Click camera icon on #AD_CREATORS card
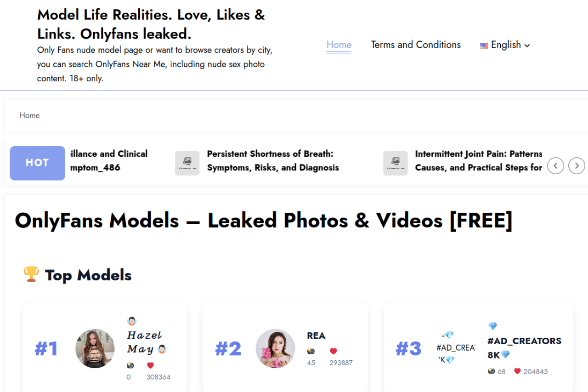Image resolution: width=588 pixels, height=392 pixels. click(492, 371)
